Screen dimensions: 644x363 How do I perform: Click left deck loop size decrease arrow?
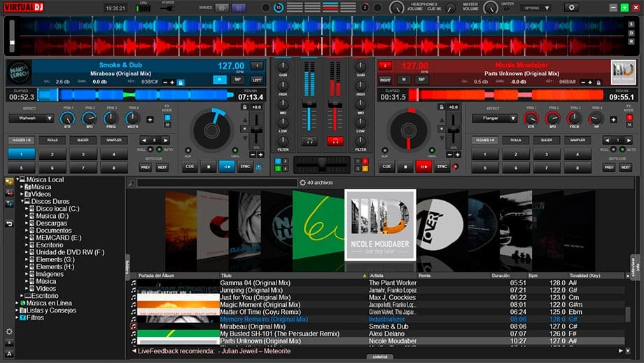tap(143, 140)
